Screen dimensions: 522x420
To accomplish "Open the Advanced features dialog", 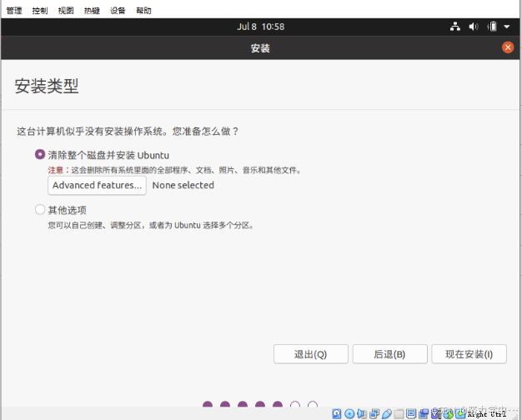I will [97, 185].
